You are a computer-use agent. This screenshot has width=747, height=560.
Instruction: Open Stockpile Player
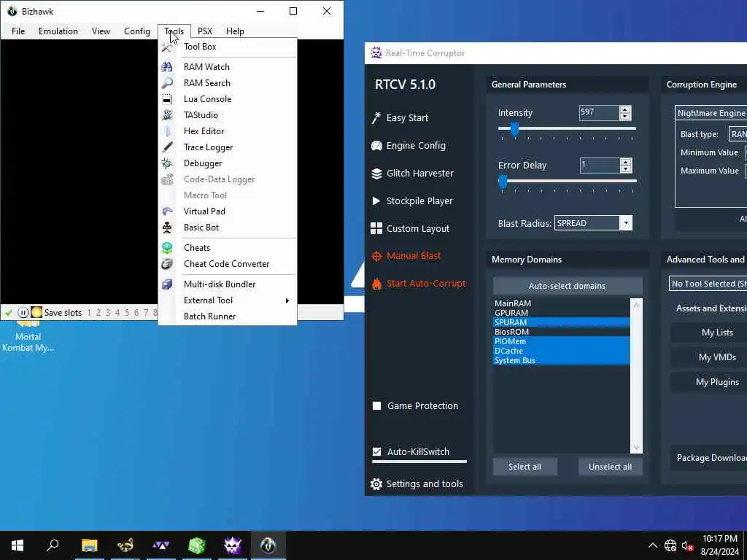(x=411, y=201)
